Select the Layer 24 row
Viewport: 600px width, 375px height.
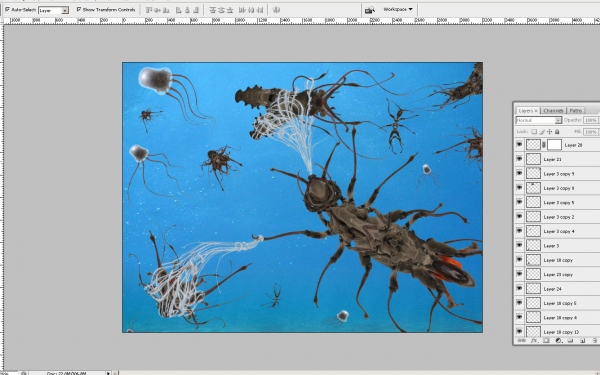(558, 289)
